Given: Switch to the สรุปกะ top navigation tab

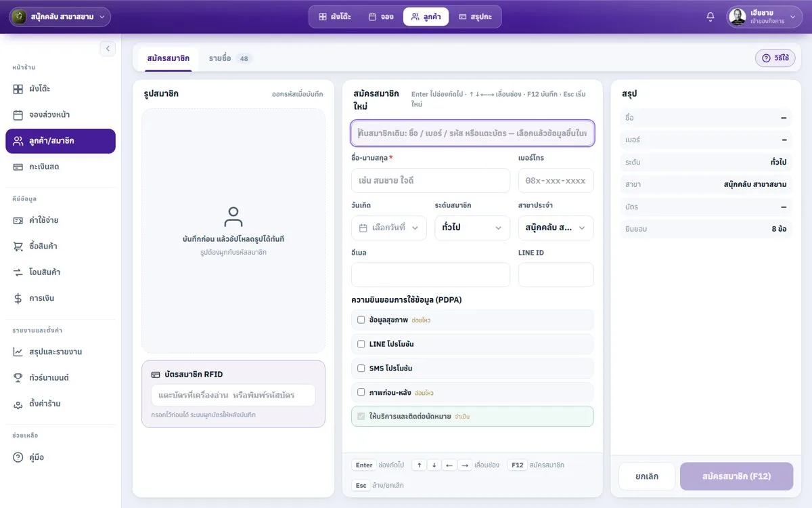Looking at the screenshot, I should point(475,17).
